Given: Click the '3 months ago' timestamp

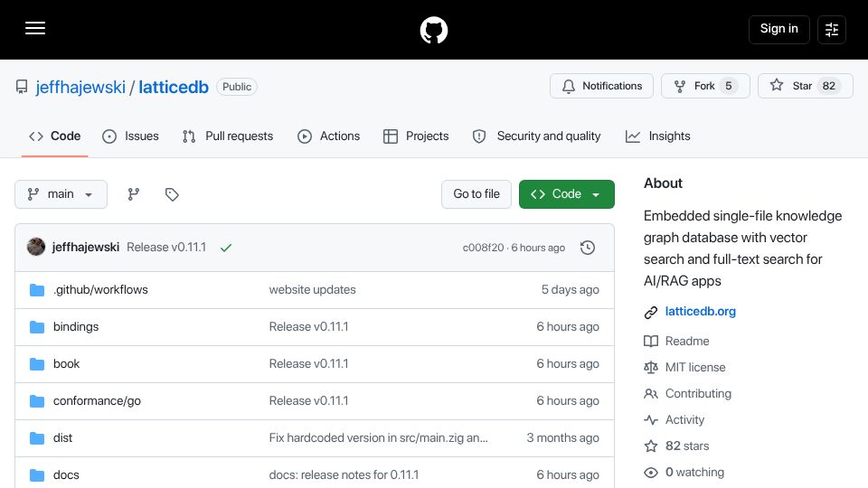Looking at the screenshot, I should click(563, 437).
